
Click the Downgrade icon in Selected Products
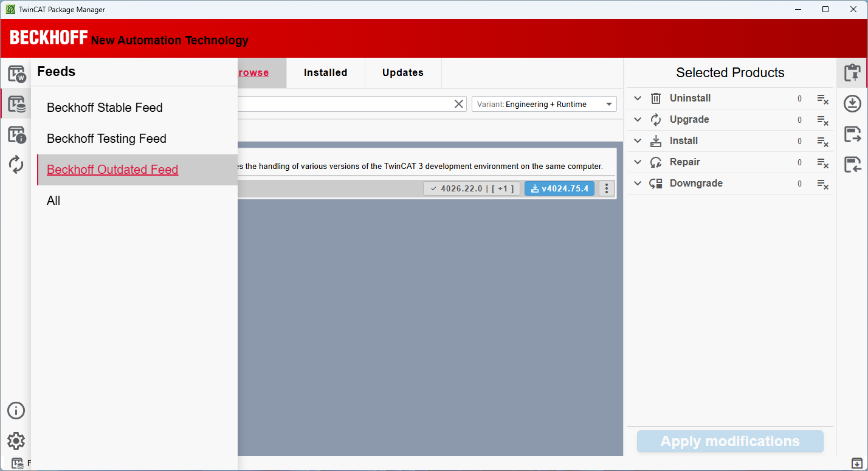click(x=656, y=184)
